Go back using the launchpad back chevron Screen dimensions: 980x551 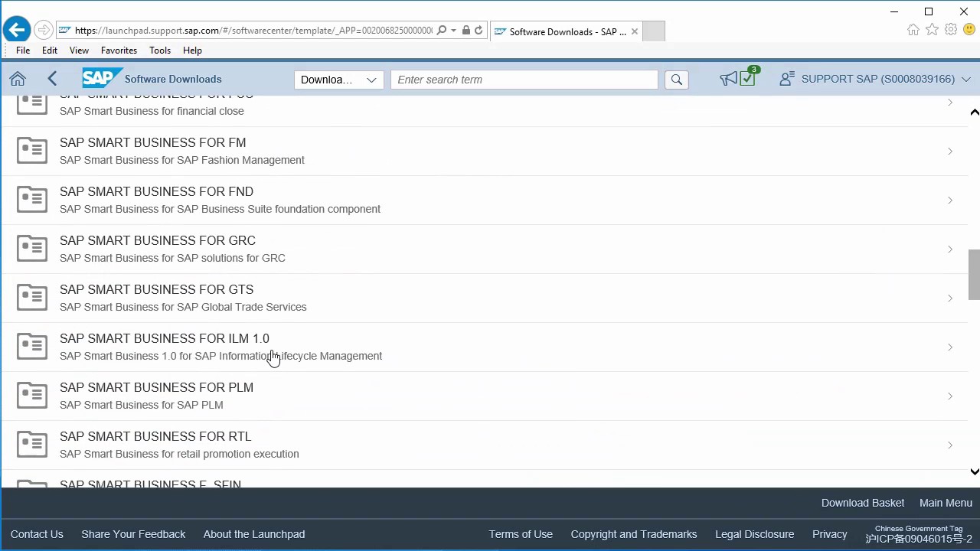[52, 79]
